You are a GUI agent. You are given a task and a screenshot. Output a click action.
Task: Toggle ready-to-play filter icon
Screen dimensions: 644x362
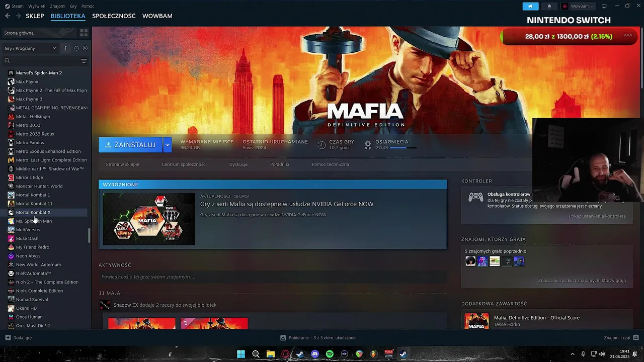click(85, 48)
